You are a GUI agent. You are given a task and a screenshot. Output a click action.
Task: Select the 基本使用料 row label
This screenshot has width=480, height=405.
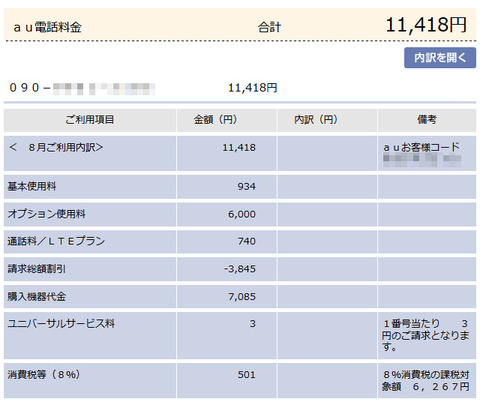32,186
